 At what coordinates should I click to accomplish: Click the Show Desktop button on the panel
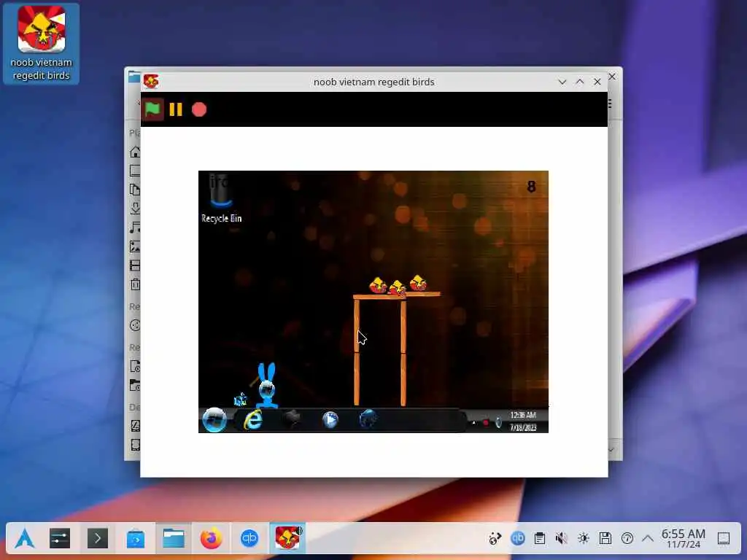(x=724, y=539)
